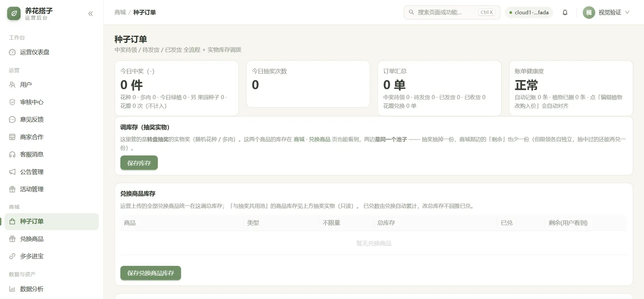Click the 订单汇总 stat card
Viewport: 644px width, 299px height.
pyautogui.click(x=440, y=88)
